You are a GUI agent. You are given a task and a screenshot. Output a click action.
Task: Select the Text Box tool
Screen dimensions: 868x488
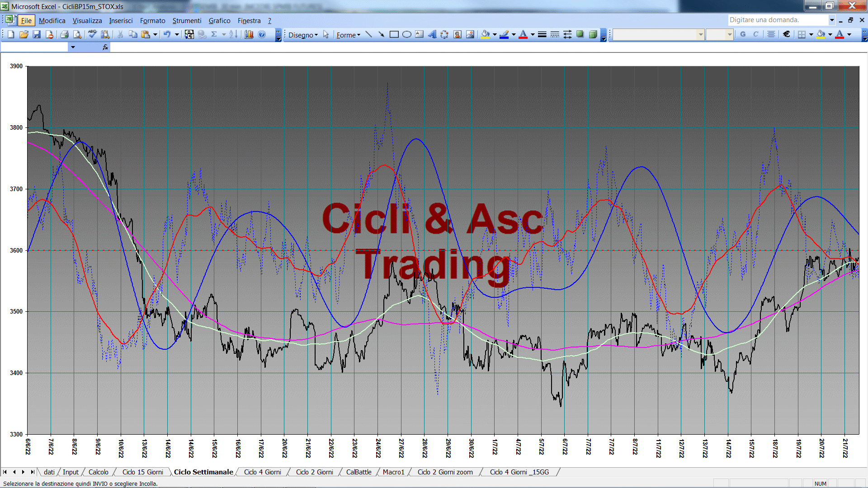point(420,34)
